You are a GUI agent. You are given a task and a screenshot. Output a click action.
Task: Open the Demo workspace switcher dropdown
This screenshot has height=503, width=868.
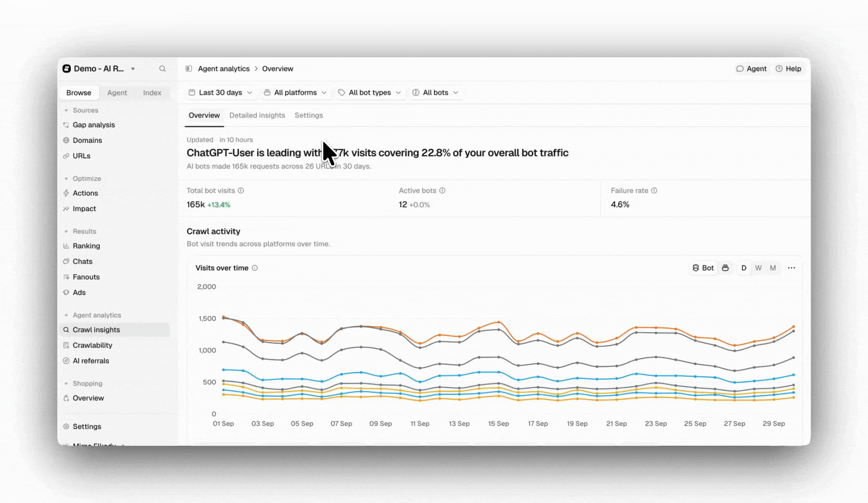coord(99,68)
